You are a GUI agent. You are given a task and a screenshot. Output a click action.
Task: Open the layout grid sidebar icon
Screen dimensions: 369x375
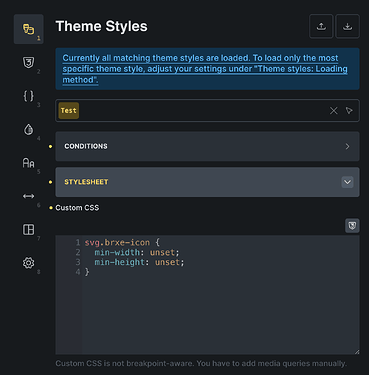click(x=28, y=229)
